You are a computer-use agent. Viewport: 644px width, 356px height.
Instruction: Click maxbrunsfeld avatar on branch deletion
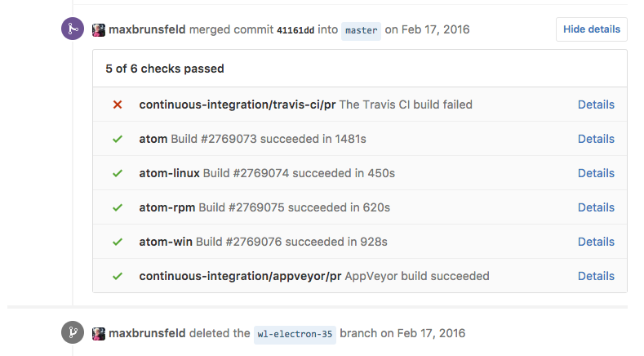(99, 333)
